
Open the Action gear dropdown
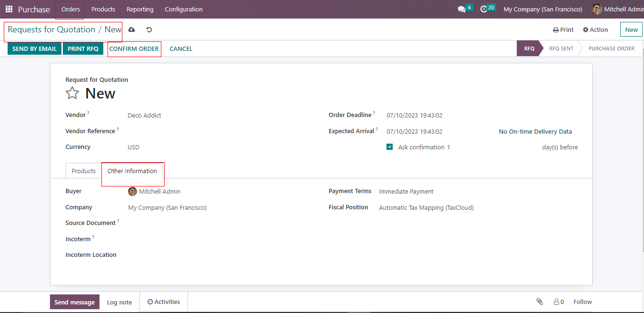[595, 29]
